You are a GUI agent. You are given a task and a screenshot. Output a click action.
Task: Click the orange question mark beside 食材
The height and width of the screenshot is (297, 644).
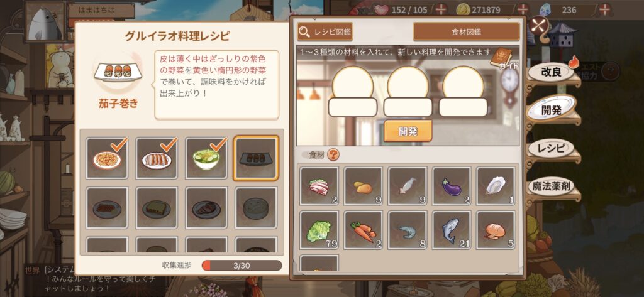(333, 154)
